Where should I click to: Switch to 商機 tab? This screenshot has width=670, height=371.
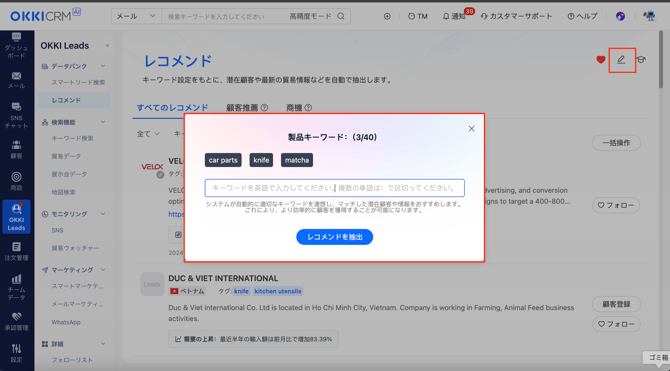point(294,108)
